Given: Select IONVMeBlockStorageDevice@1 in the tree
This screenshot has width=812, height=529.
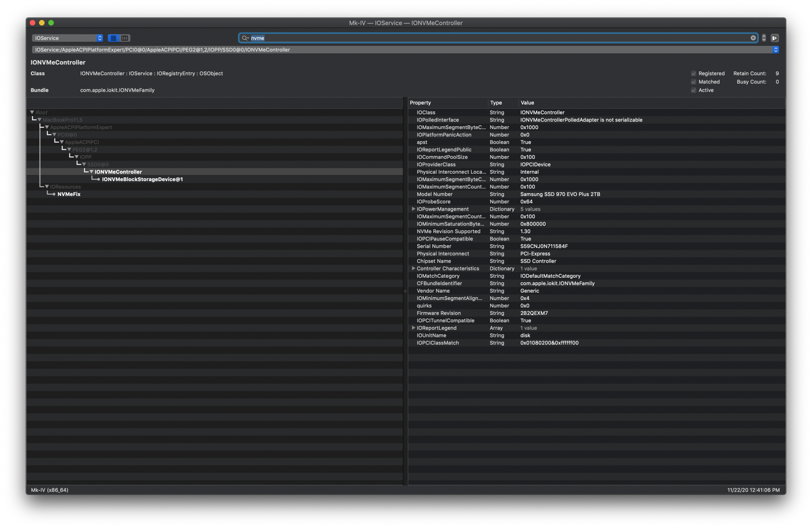Looking at the screenshot, I should (x=142, y=179).
